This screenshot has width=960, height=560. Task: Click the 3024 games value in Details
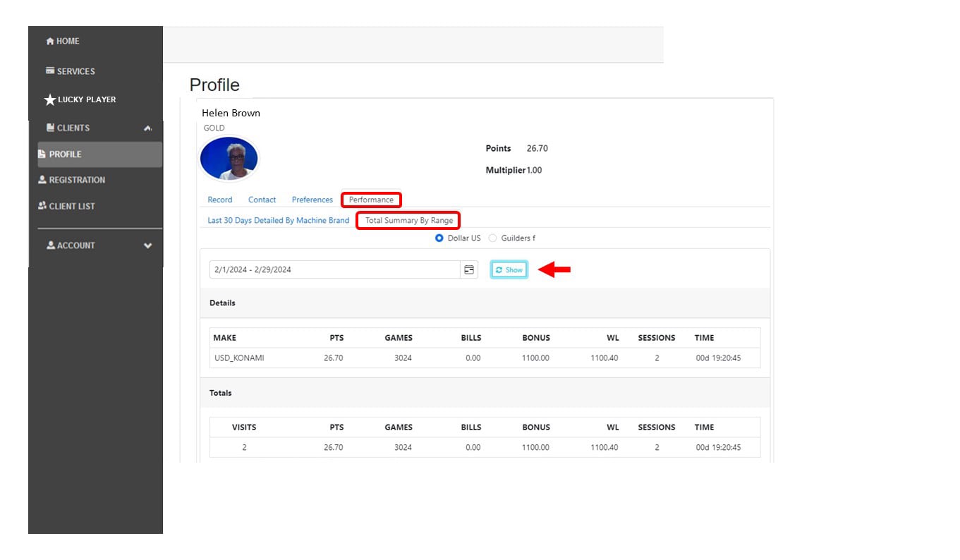click(x=403, y=358)
